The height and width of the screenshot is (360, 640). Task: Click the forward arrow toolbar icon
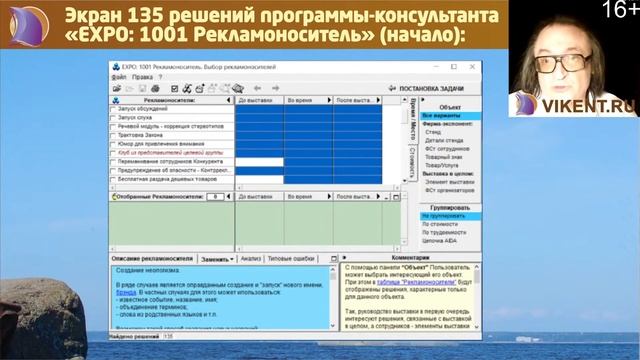pos(276,88)
